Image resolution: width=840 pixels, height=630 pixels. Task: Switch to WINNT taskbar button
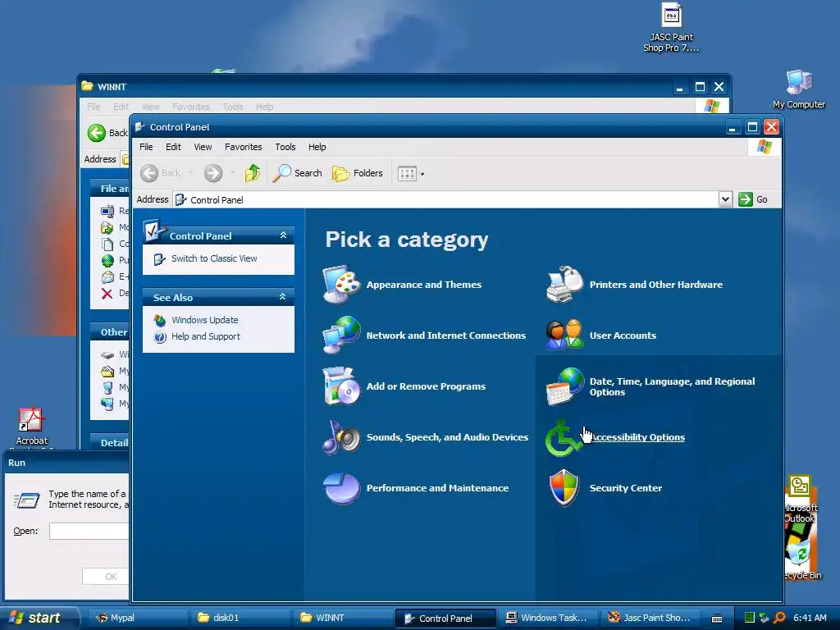(x=343, y=618)
